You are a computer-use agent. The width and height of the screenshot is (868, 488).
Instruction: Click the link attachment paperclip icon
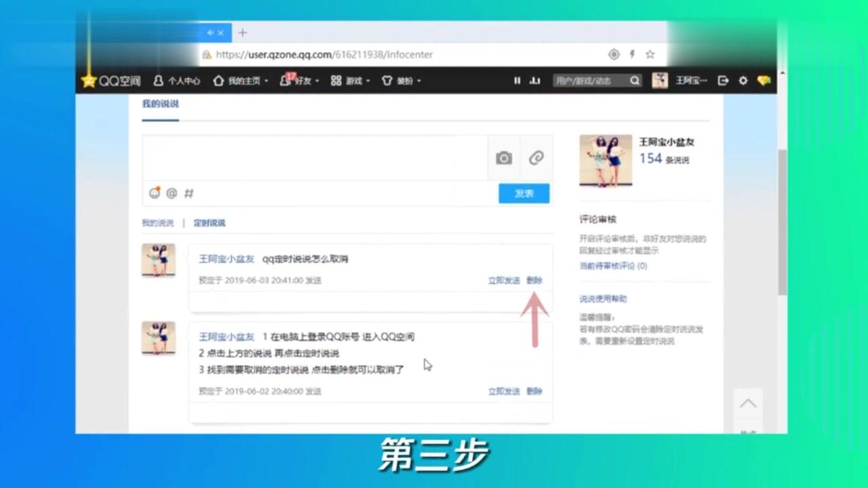pos(536,158)
